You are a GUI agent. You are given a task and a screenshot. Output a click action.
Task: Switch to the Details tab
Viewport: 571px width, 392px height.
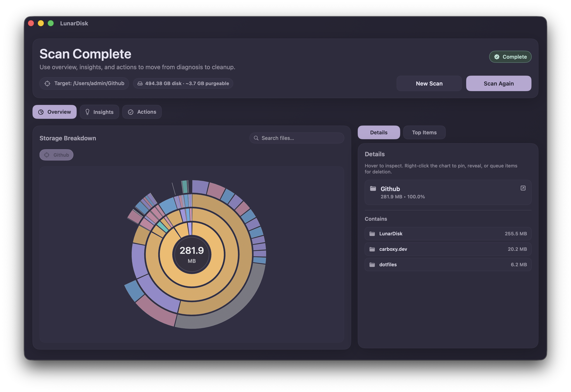(x=379, y=132)
